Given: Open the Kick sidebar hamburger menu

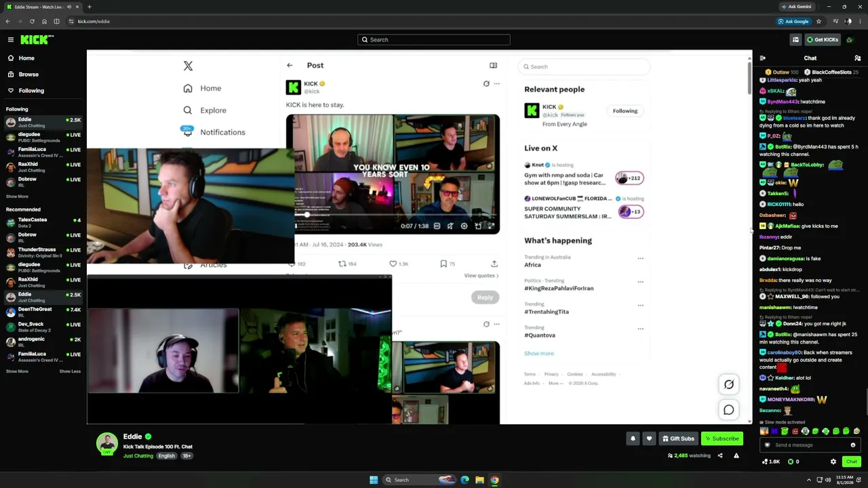Looking at the screenshot, I should [11, 40].
